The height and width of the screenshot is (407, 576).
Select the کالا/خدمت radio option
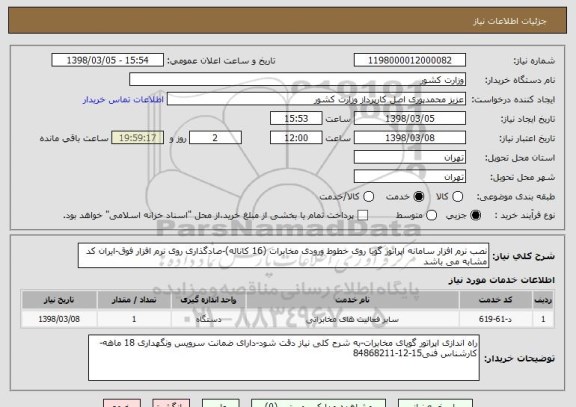(x=368, y=197)
